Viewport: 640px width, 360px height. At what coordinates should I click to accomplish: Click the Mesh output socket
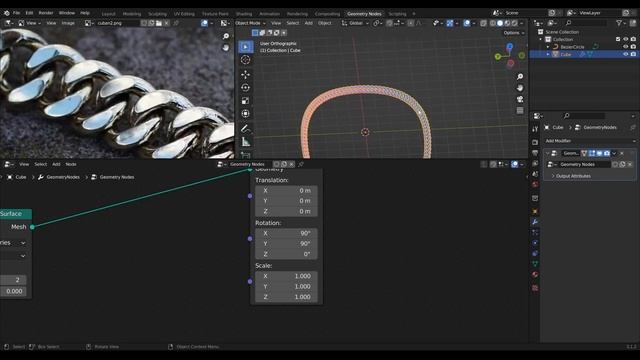pos(32,227)
